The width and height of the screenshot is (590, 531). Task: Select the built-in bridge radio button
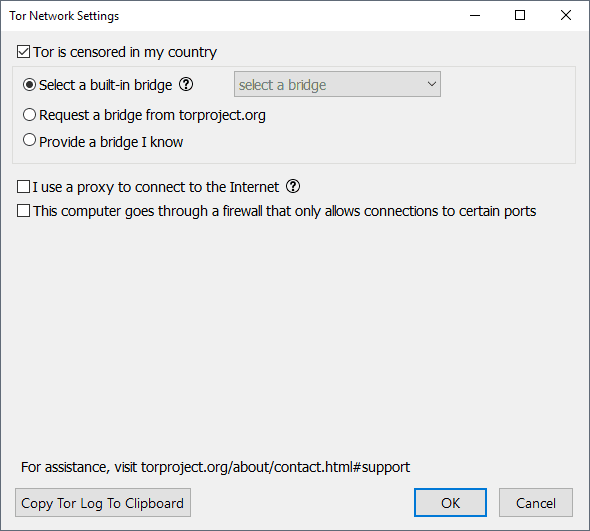click(x=29, y=85)
